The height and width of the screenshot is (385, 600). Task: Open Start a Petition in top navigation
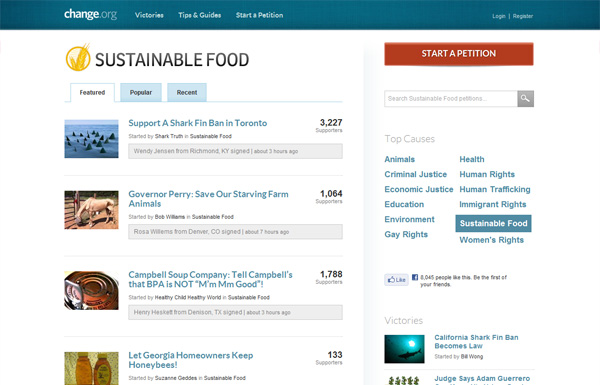click(259, 15)
